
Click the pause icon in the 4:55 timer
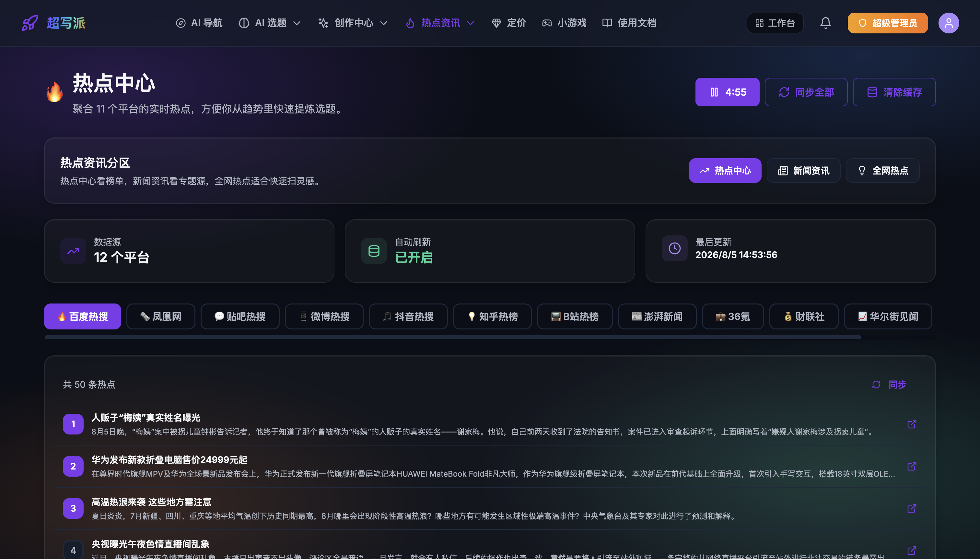point(714,92)
